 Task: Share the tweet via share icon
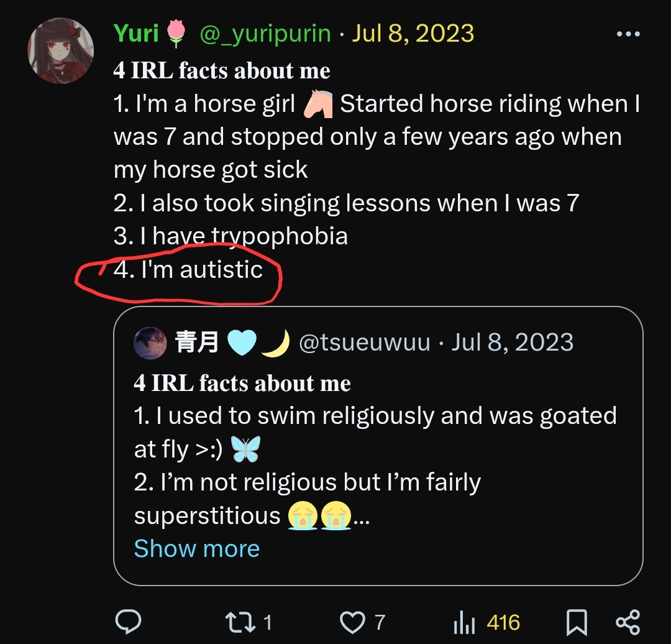627,622
